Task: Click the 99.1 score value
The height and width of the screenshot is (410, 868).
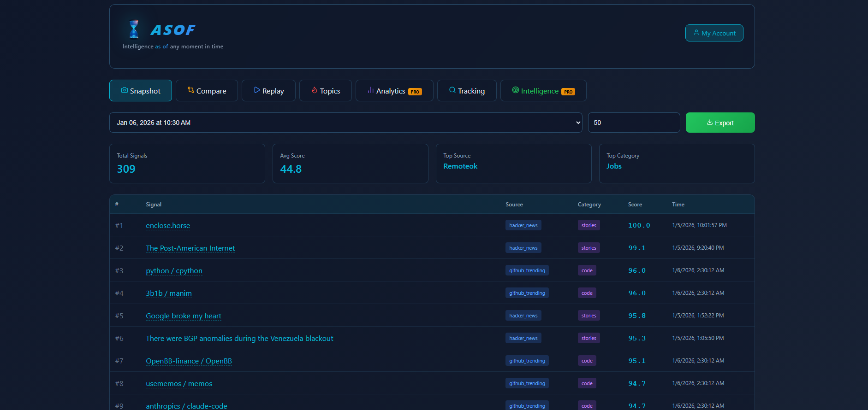Action: (x=637, y=248)
